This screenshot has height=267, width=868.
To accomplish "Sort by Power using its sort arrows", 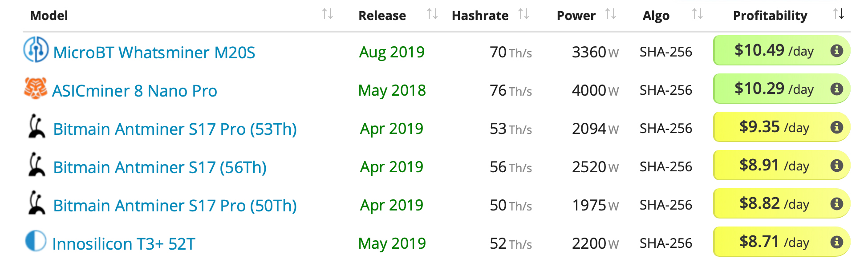I will click(611, 14).
